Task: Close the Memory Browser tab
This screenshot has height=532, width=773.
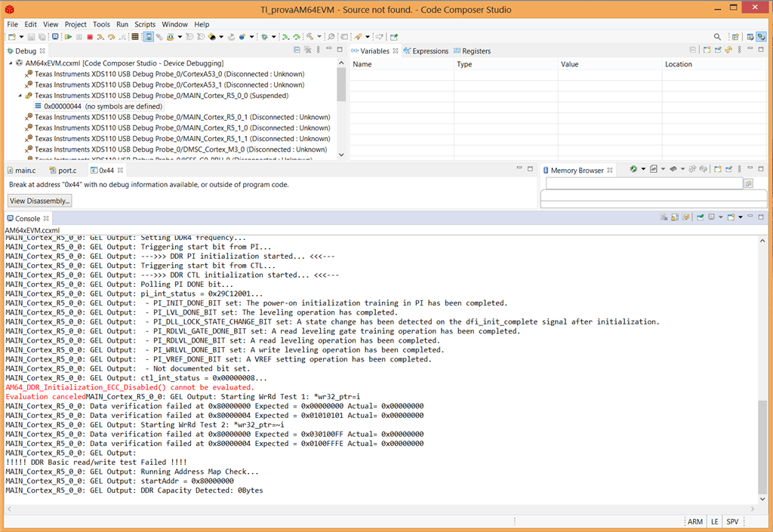Action: pos(610,170)
